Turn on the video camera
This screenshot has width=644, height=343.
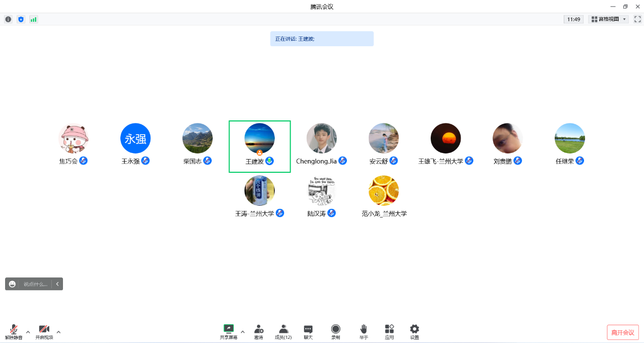(x=44, y=331)
